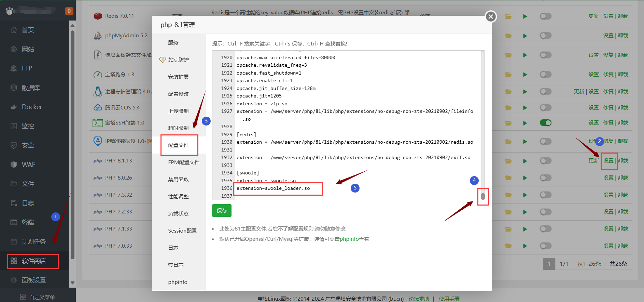
Task: Click the 终端 terminal icon in sidebar
Action: tap(14, 222)
